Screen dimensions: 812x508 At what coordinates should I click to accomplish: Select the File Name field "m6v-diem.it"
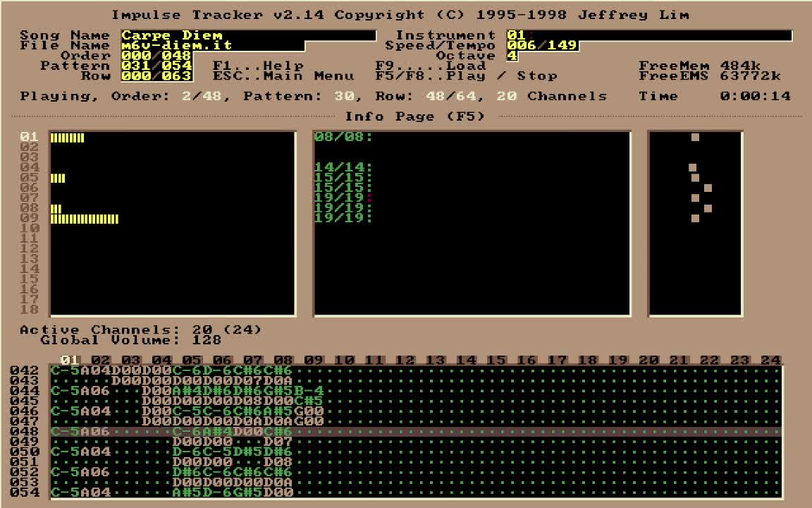click(212, 46)
